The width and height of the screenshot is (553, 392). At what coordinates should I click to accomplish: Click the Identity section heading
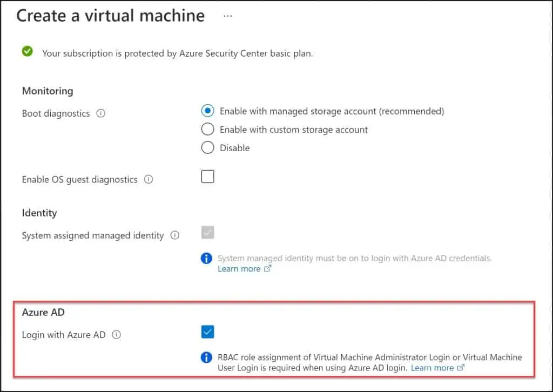(x=39, y=213)
